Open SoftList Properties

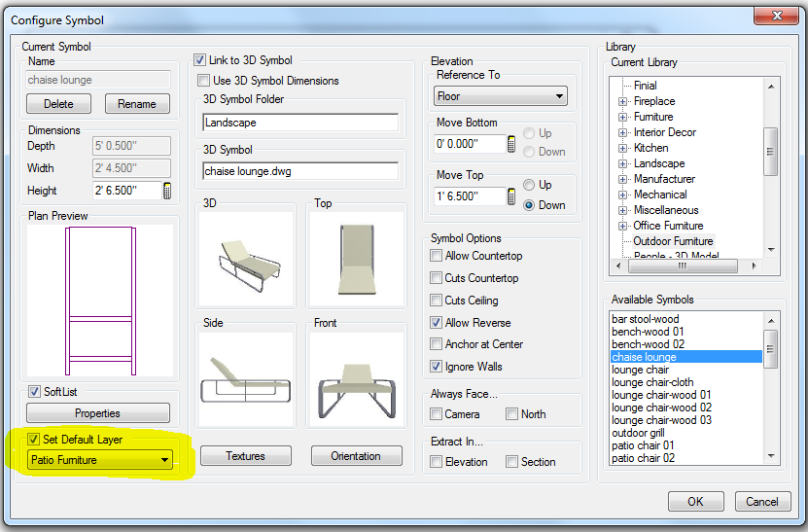pos(98,413)
